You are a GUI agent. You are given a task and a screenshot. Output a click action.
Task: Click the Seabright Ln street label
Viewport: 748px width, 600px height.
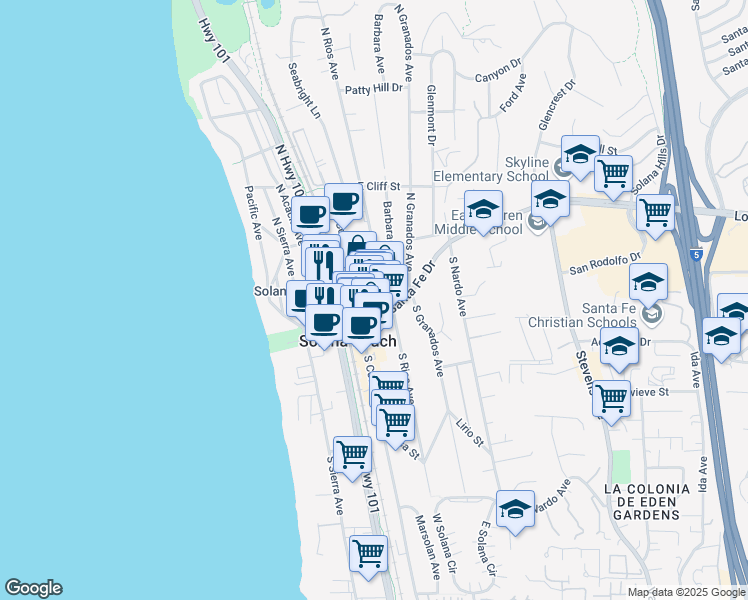click(304, 91)
